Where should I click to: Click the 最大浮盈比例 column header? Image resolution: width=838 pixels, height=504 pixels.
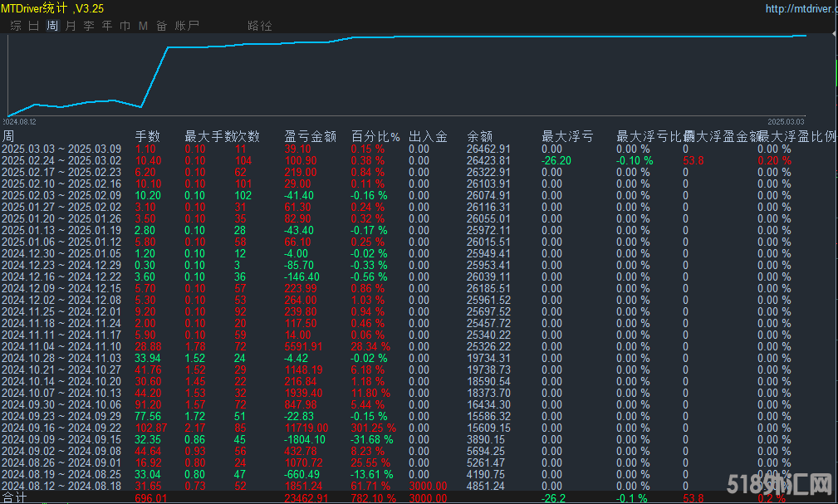point(796,136)
